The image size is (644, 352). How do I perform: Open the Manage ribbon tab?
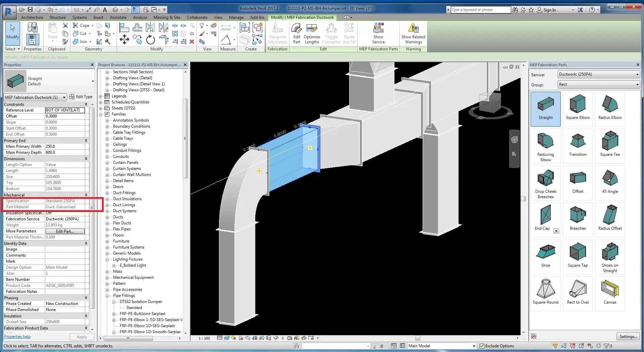click(x=236, y=17)
